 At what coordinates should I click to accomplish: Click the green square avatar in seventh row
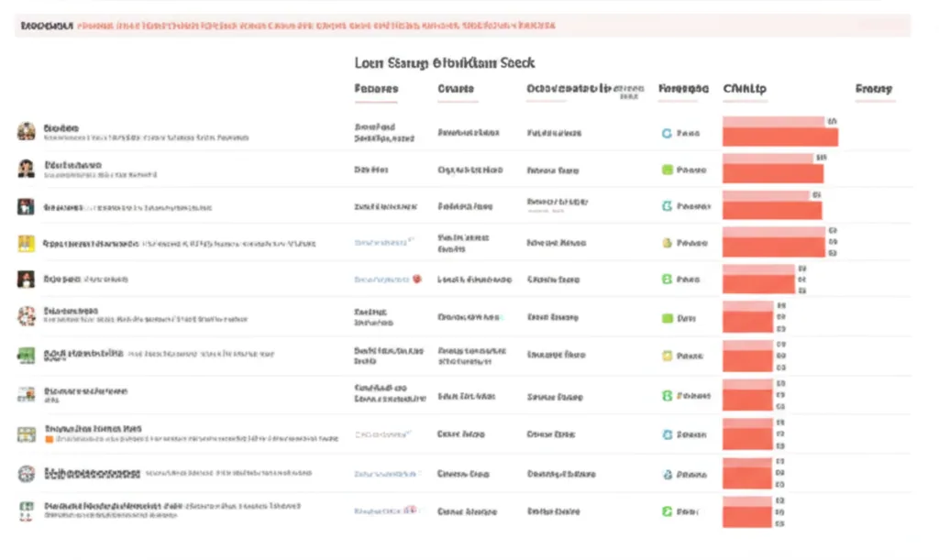point(26,355)
